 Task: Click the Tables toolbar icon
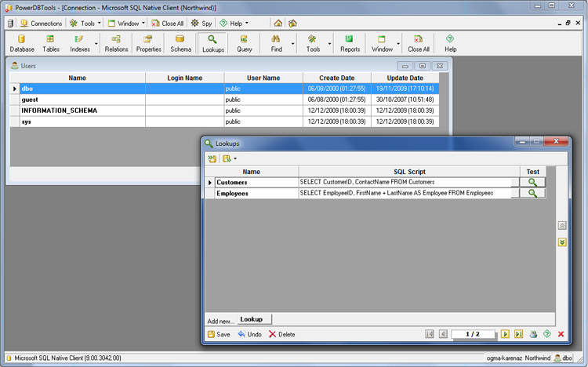tap(51, 43)
